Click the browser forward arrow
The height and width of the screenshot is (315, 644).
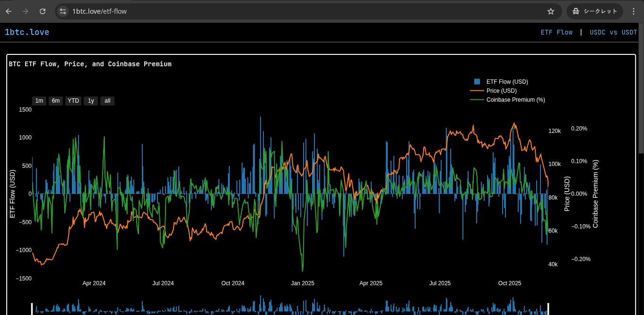(26, 11)
